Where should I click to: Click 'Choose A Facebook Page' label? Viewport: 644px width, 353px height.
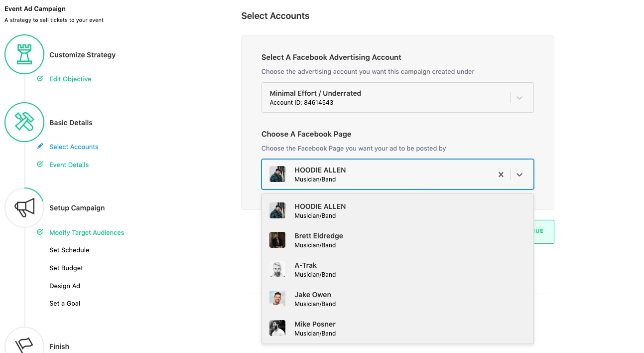click(306, 134)
